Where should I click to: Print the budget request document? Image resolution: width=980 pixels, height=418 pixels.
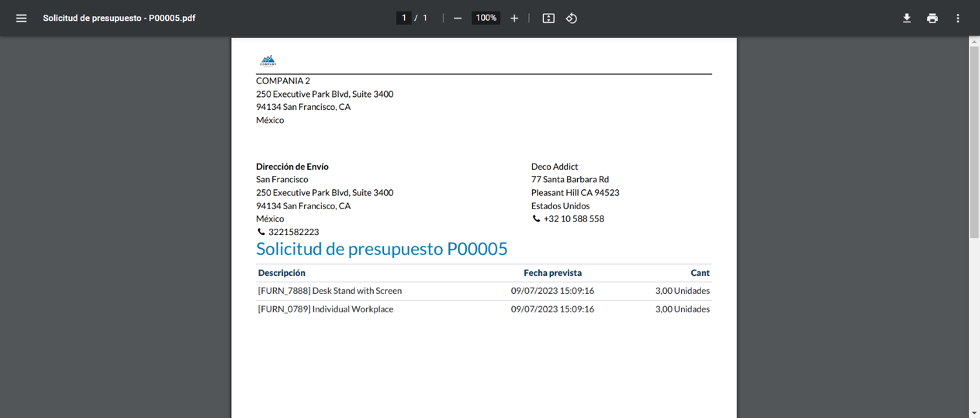tap(932, 18)
